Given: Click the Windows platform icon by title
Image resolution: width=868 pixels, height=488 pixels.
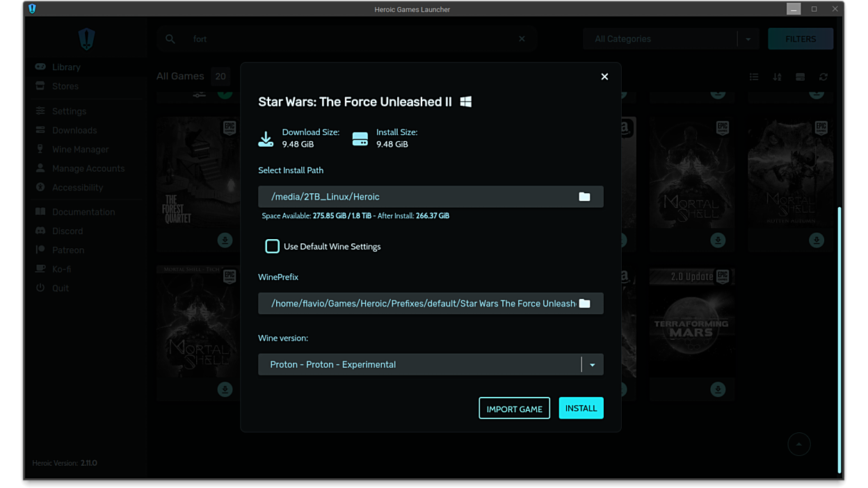Looking at the screenshot, I should tap(466, 101).
